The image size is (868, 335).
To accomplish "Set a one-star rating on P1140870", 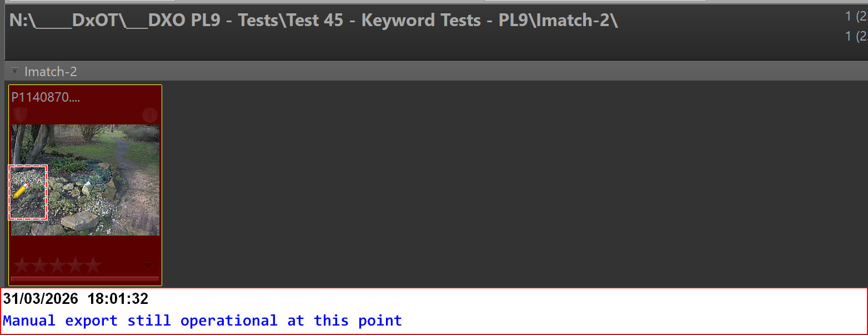I will [22, 266].
